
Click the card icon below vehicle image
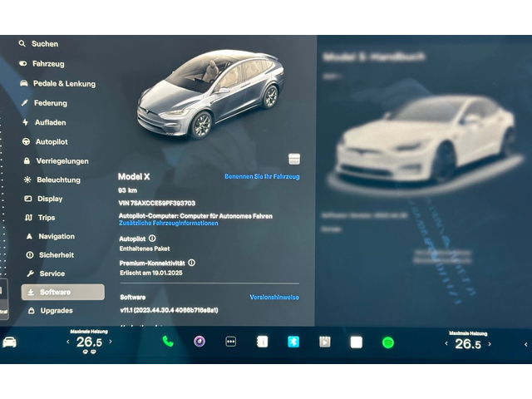294,159
